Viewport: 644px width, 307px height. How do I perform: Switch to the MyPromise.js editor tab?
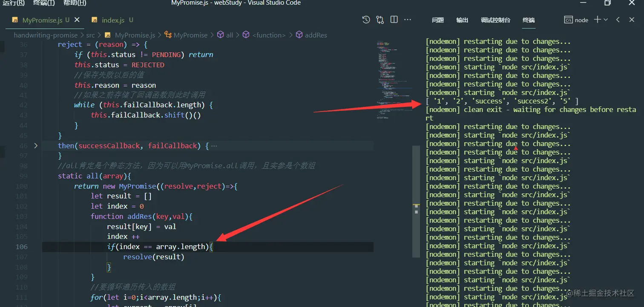pyautogui.click(x=46, y=20)
